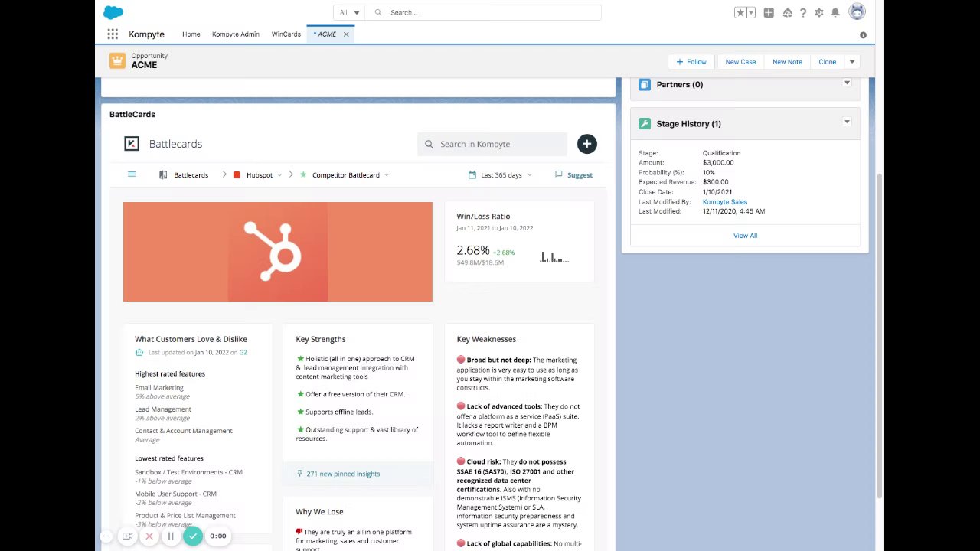Open the 271 new pinned insights link
980x551 pixels.
point(343,474)
